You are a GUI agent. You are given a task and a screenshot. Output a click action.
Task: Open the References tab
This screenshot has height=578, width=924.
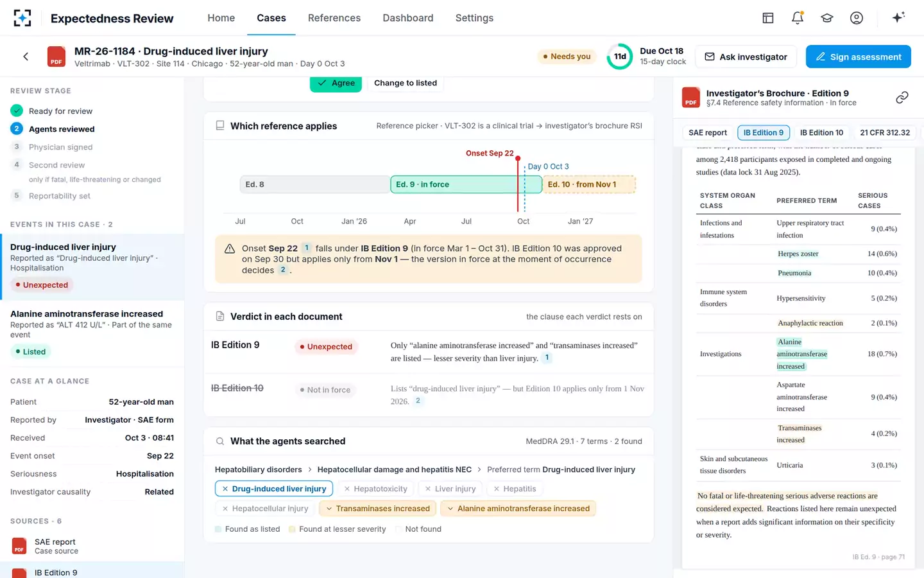(334, 18)
